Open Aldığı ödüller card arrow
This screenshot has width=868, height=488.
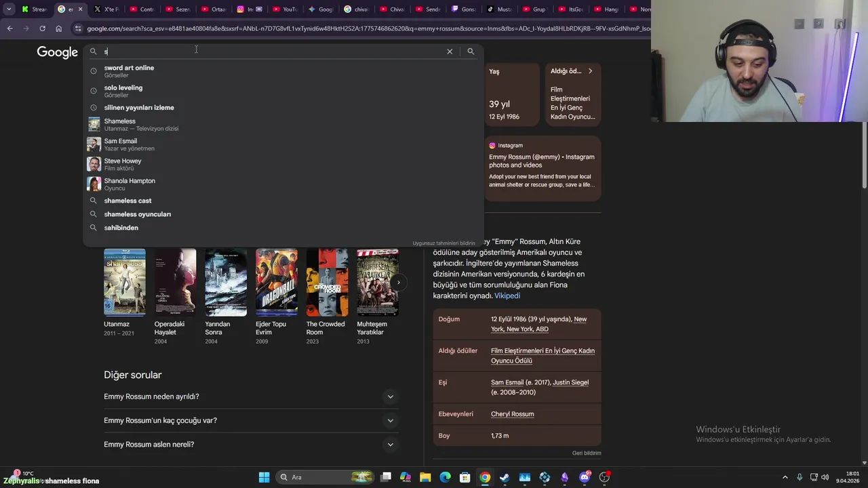click(590, 71)
